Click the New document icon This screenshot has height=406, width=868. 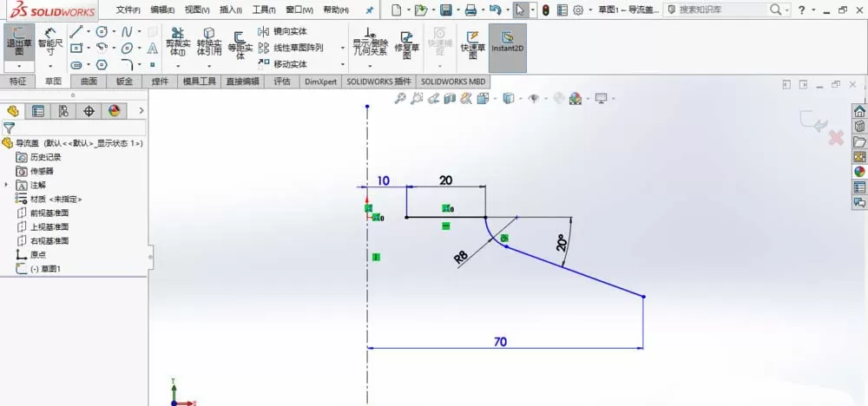click(x=397, y=10)
